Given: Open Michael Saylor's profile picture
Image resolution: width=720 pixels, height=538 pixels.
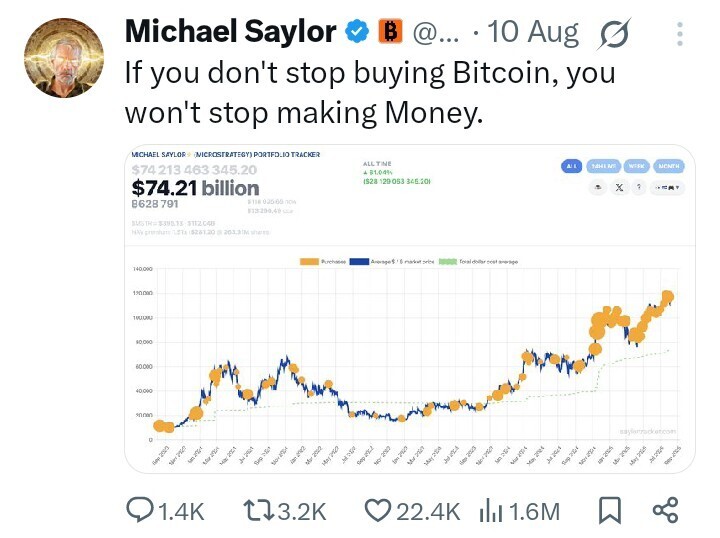Looking at the screenshot, I should point(64,58).
